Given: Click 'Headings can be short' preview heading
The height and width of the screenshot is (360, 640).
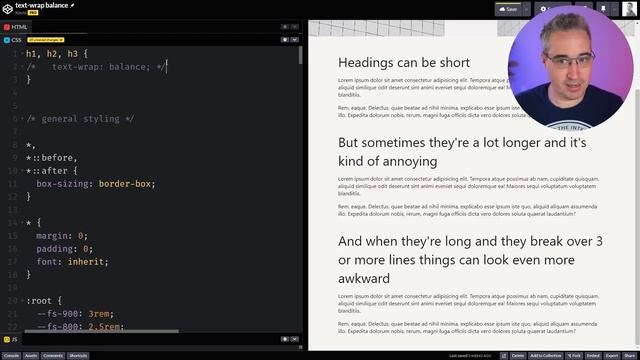Looking at the screenshot, I should tap(404, 62).
